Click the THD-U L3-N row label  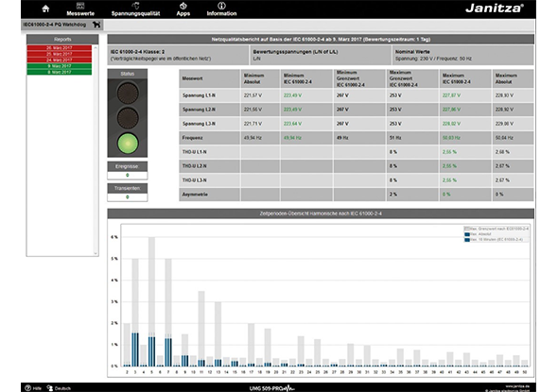[x=194, y=180]
